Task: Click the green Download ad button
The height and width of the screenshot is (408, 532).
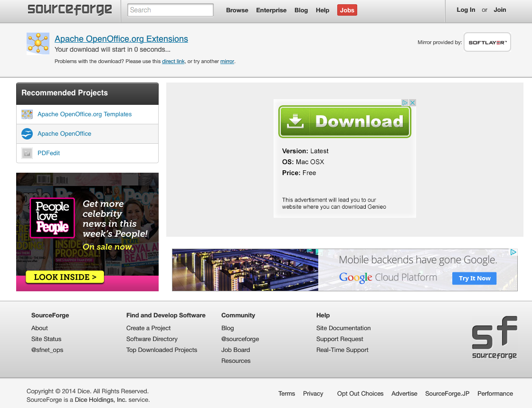Action: pyautogui.click(x=345, y=121)
